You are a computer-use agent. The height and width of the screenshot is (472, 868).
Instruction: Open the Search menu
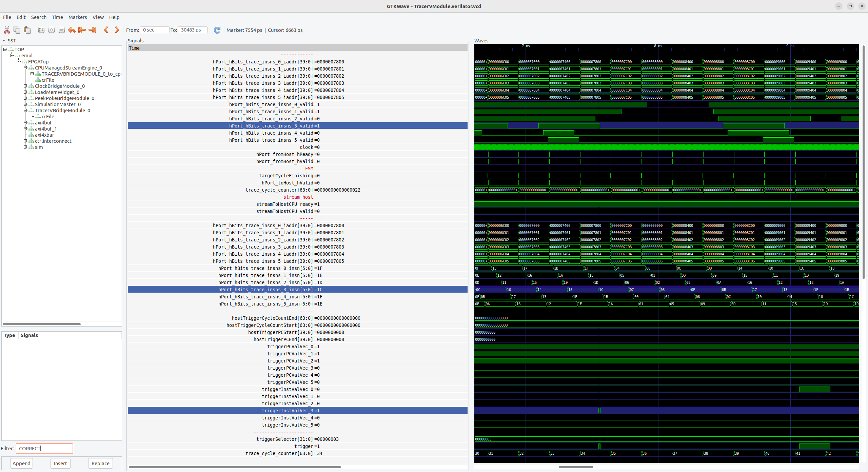click(x=39, y=17)
